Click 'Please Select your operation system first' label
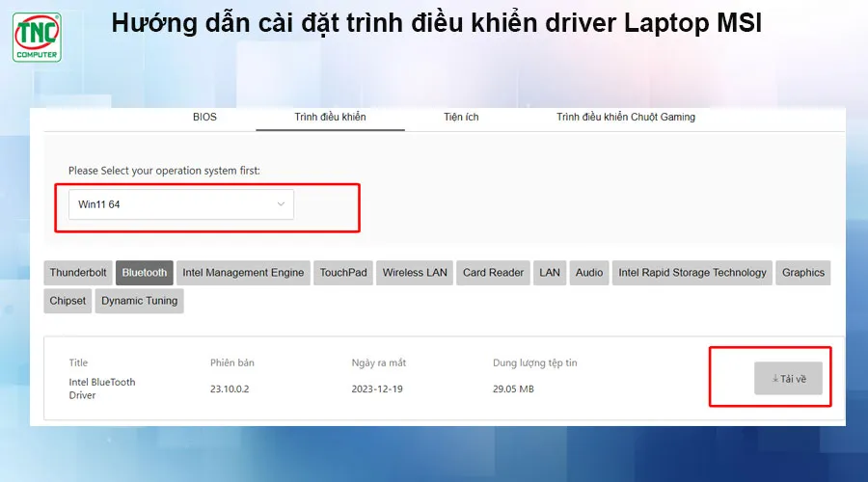The height and width of the screenshot is (482, 868). click(164, 171)
